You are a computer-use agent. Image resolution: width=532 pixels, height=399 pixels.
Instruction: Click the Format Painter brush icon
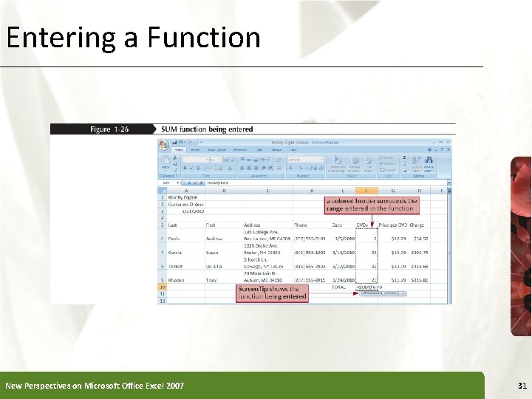pos(175,169)
